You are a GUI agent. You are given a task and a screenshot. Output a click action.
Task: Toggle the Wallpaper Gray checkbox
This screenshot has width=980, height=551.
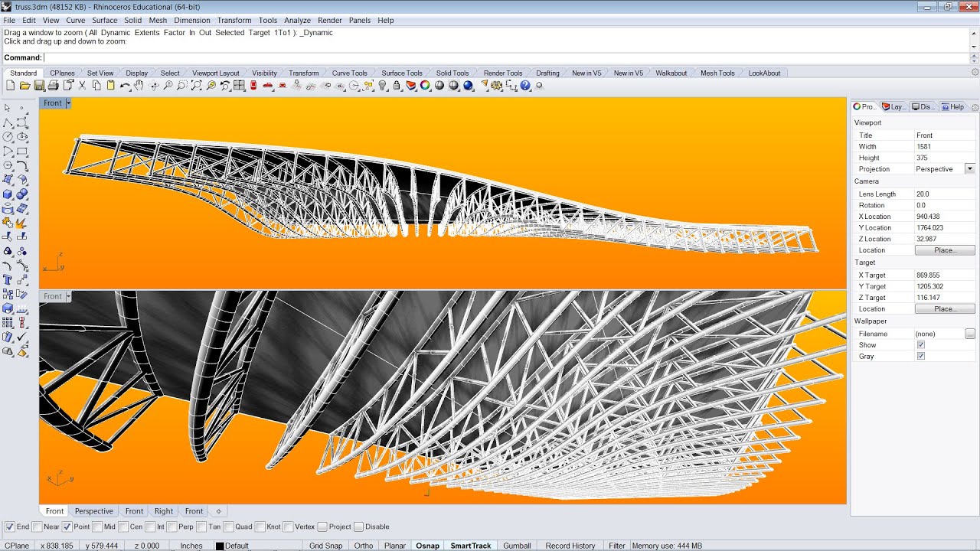[x=921, y=356]
